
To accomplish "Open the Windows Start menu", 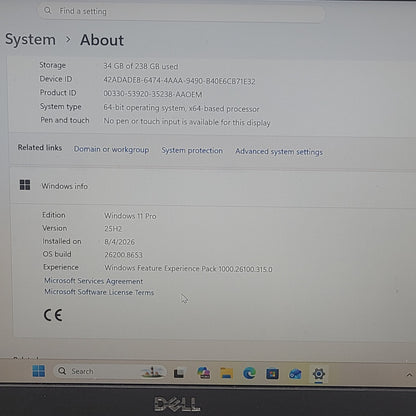I will [x=39, y=371].
